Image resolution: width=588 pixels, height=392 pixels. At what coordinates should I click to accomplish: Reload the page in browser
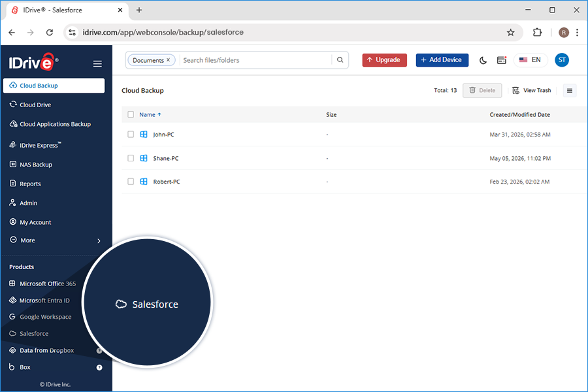tap(50, 33)
